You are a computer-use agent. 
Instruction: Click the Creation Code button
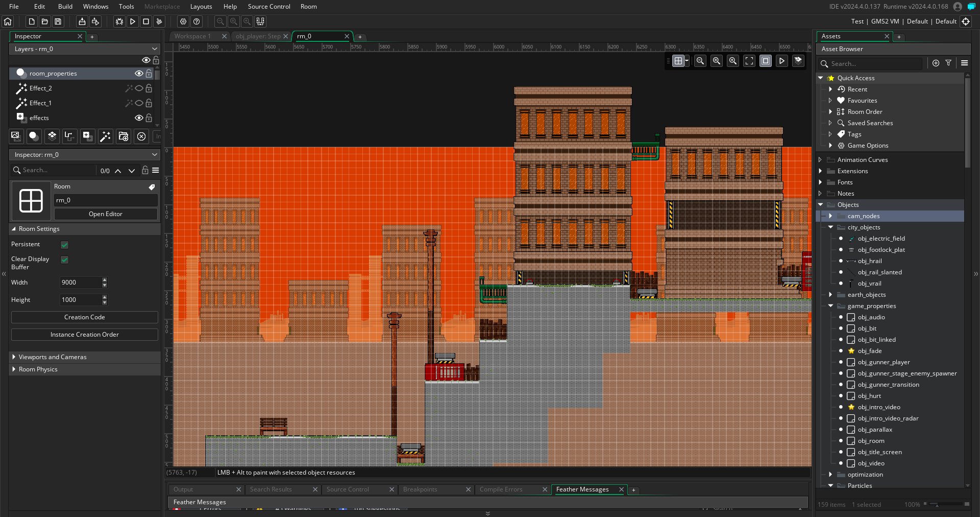point(85,317)
